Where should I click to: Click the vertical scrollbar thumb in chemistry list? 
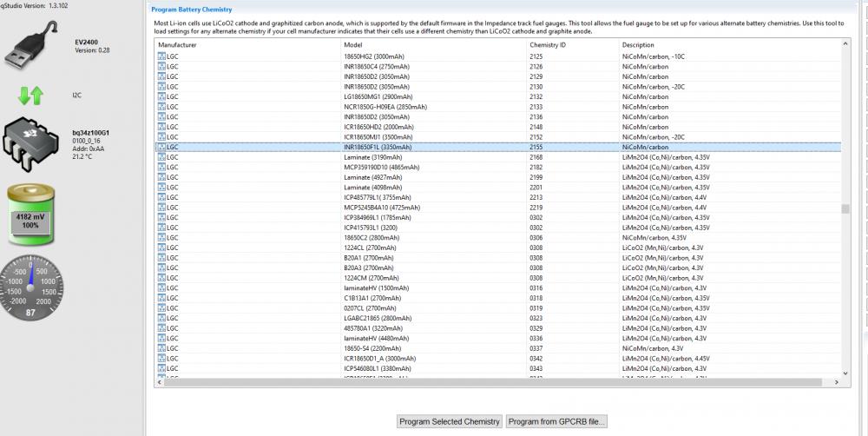(x=845, y=208)
